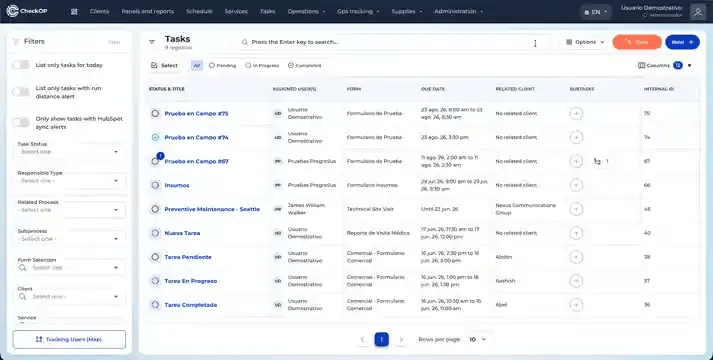
Task: Click the status icon of Tarea En Progreso
Action: [x=155, y=281]
